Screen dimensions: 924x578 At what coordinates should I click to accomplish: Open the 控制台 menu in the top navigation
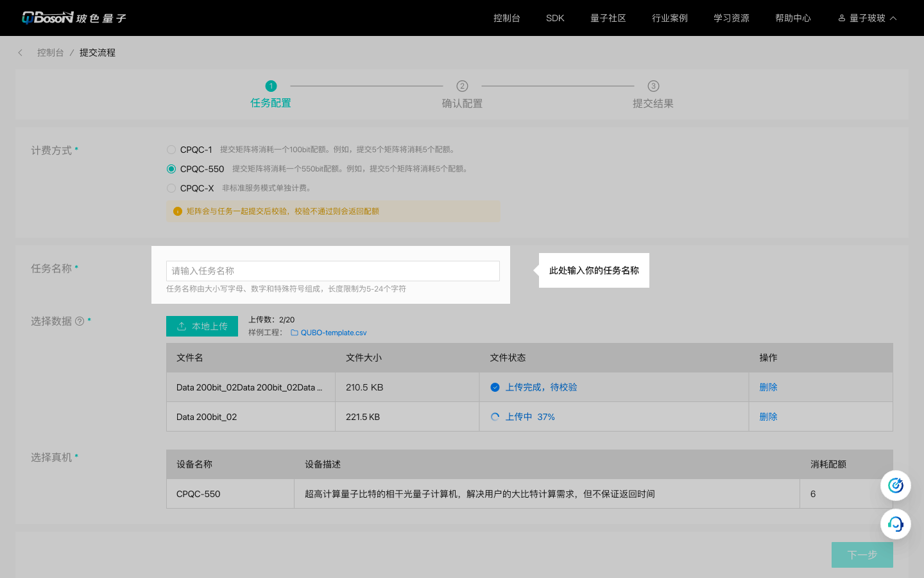[507, 18]
